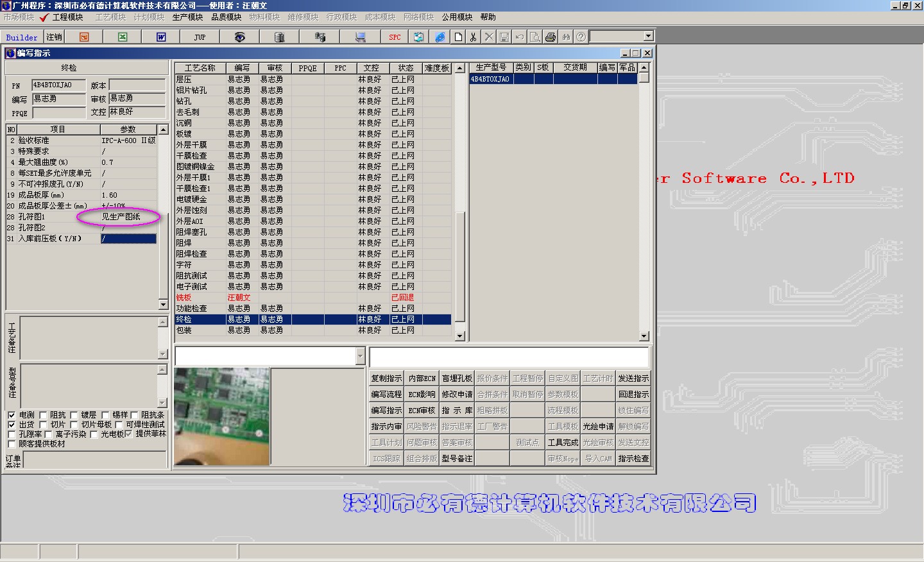The height and width of the screenshot is (562, 924).
Task: Click the 生产型号 list scrollbar thumb
Action: coord(644,78)
